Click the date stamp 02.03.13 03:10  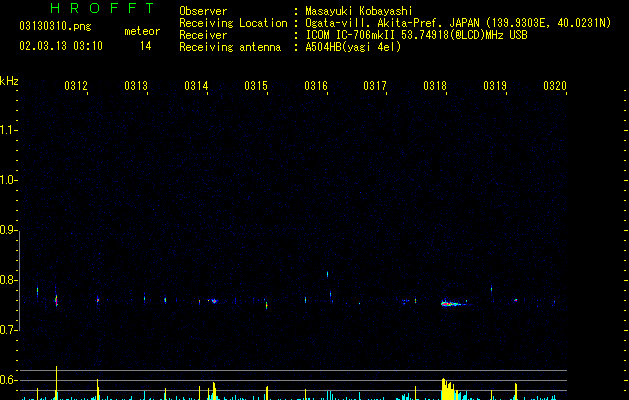pyautogui.click(x=61, y=46)
